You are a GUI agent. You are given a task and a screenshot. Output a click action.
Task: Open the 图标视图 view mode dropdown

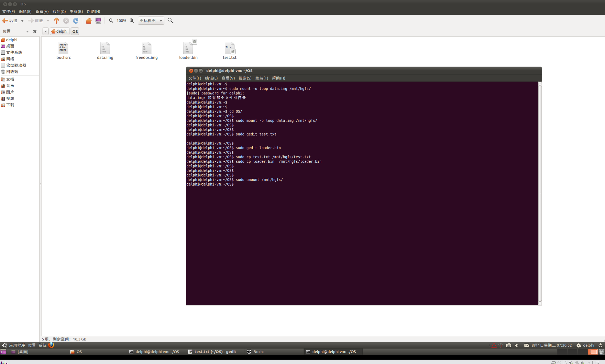[x=151, y=21]
